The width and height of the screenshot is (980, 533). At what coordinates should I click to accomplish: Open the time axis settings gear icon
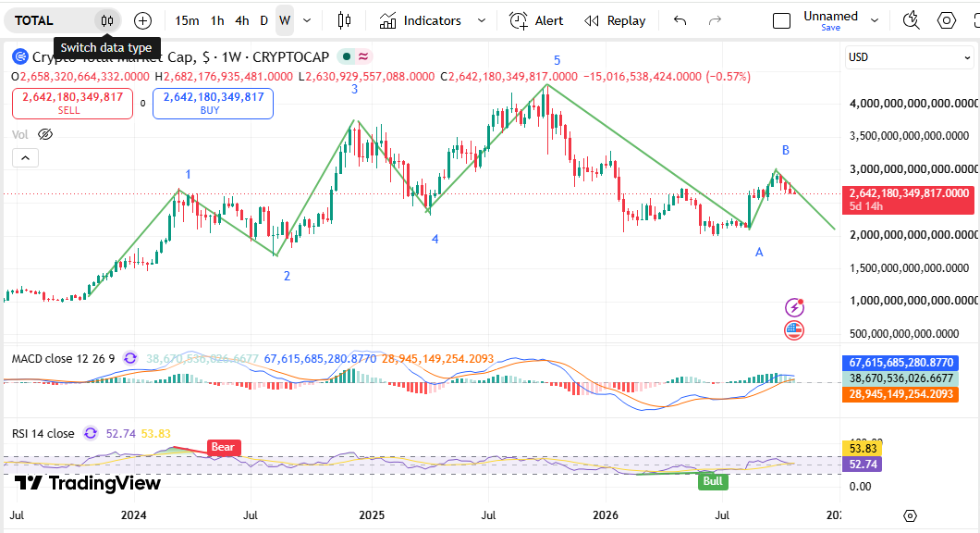click(910, 515)
